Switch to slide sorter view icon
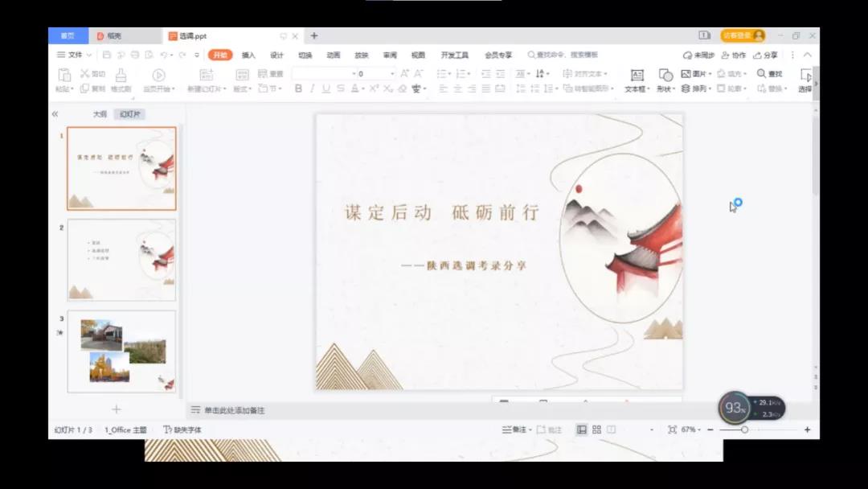Viewport: 868px width, 489px height. (x=596, y=430)
